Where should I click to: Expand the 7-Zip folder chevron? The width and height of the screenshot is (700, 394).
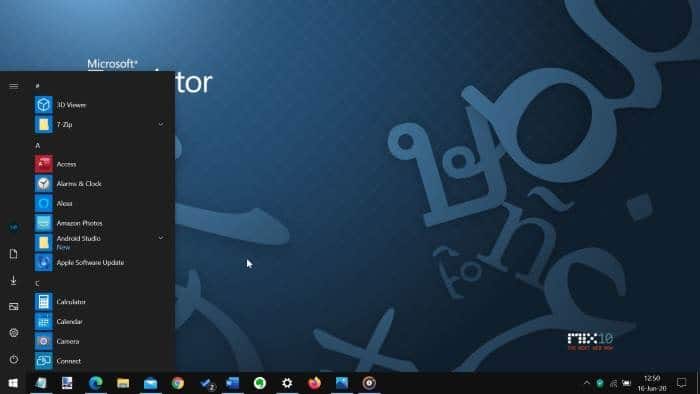[161, 124]
